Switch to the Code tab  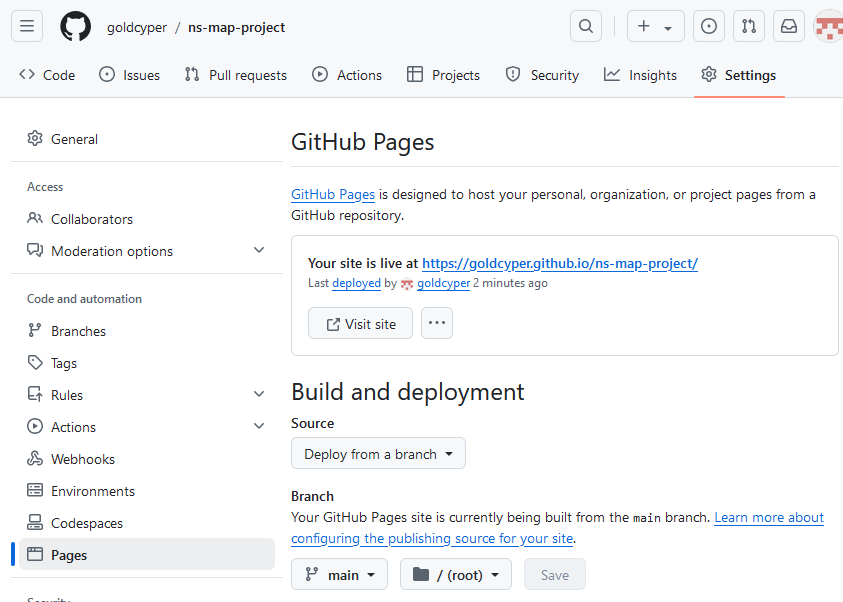(47, 75)
